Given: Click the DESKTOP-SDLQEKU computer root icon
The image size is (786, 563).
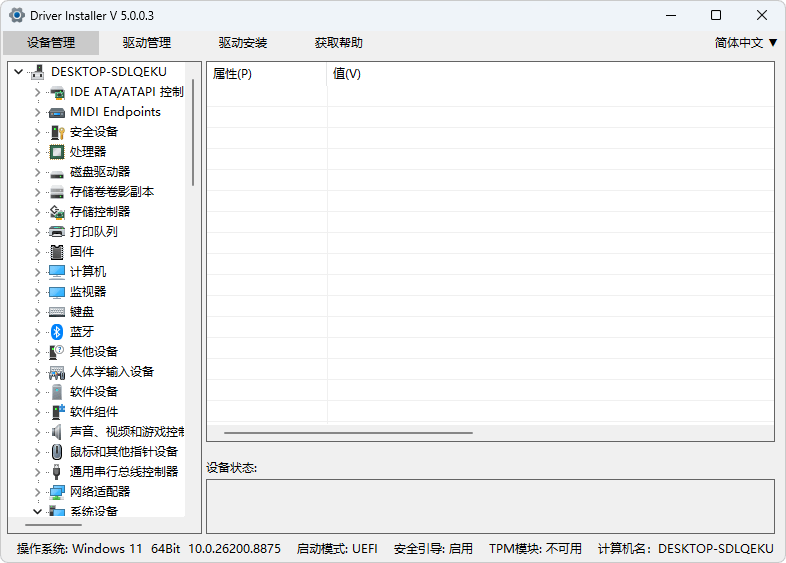Looking at the screenshot, I should pyautogui.click(x=38, y=72).
